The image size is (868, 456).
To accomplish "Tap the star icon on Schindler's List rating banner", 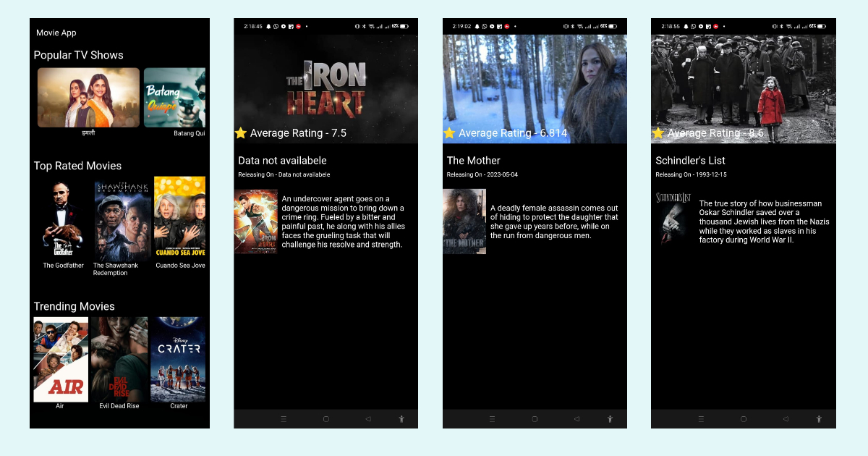I will point(658,132).
